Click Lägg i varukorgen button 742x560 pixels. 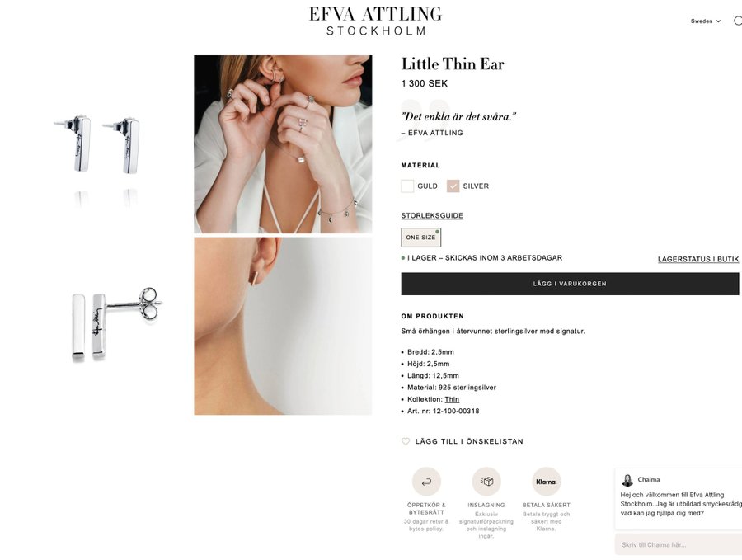coord(570,284)
